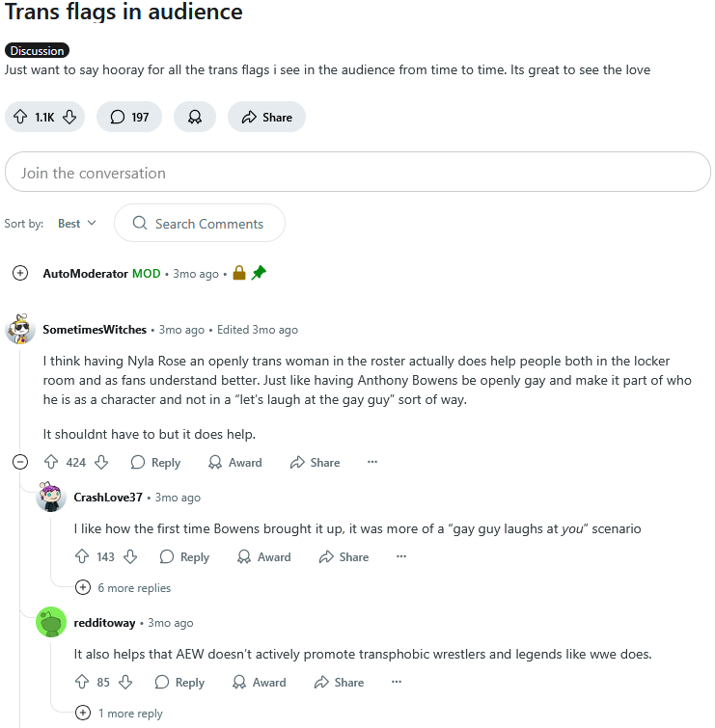Reply to the CrashLove37 comment
This screenshot has height=728, width=715.
184,556
